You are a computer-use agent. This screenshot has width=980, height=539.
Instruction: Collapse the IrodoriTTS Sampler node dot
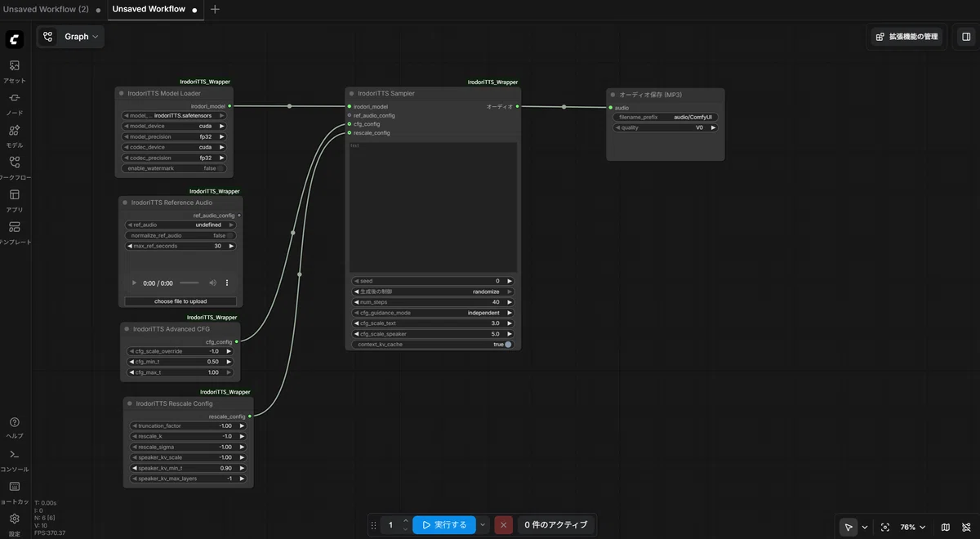tap(352, 93)
